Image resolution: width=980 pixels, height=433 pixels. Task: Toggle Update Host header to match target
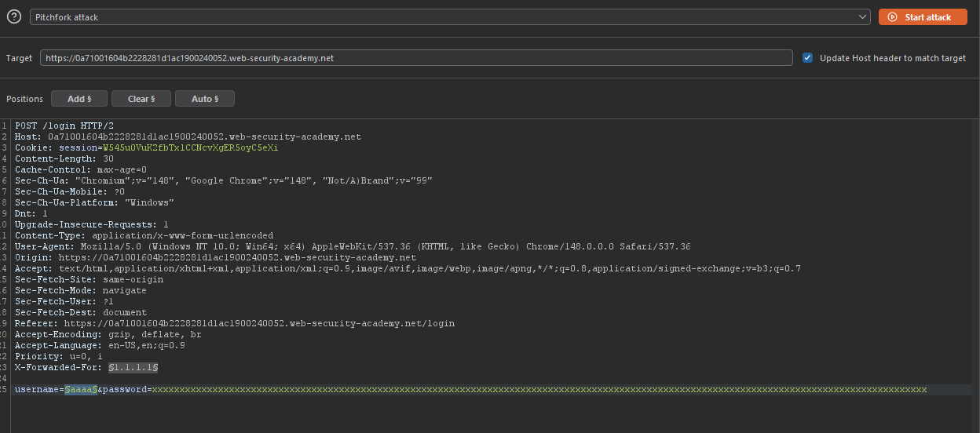pyautogui.click(x=807, y=58)
